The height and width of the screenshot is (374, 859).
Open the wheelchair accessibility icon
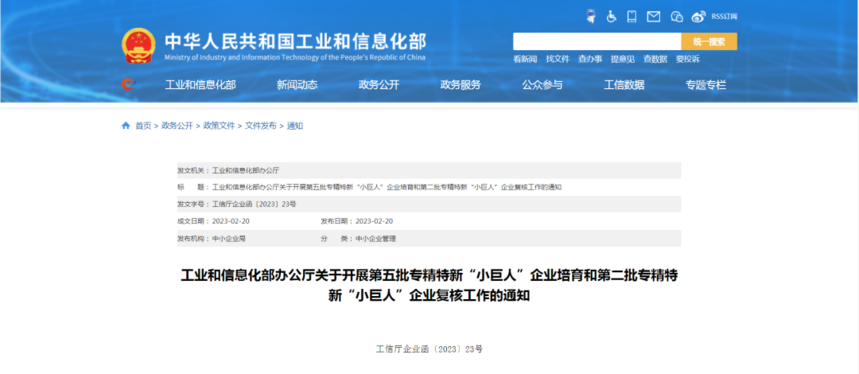point(611,16)
